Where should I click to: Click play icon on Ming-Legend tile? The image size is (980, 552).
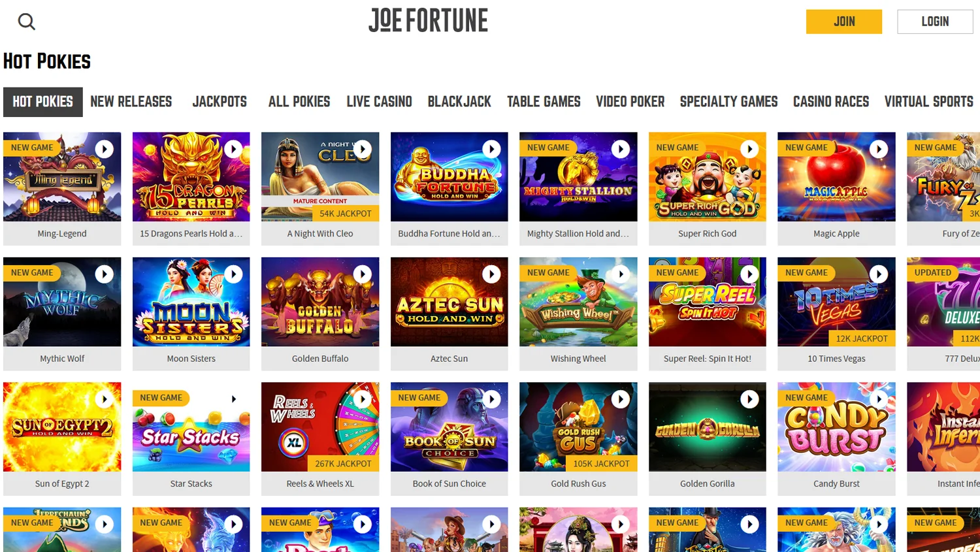click(105, 149)
